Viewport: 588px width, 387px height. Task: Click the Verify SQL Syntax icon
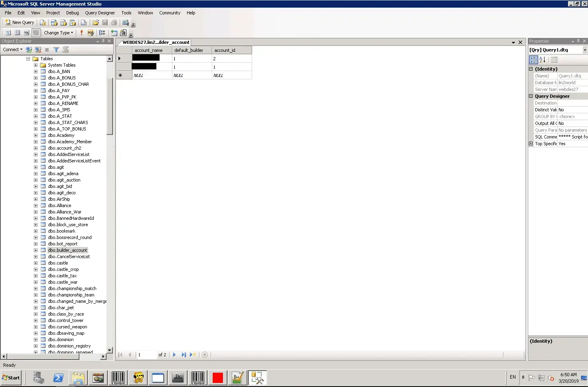91,33
